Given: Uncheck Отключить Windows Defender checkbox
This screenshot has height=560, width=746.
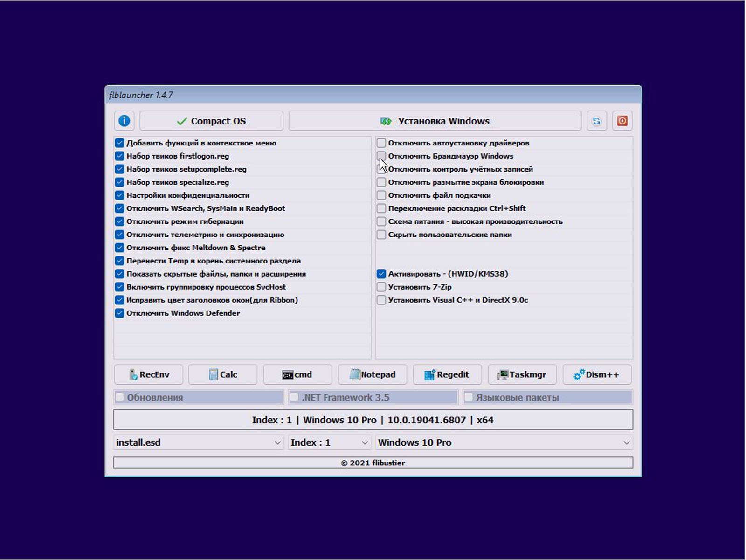Looking at the screenshot, I should pos(120,313).
